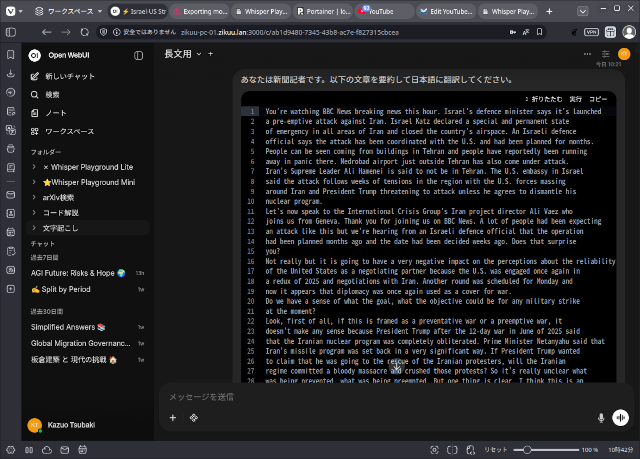This screenshot has height=459, width=640.
Task: Open the integrations icon beside the plus
Action: [194, 417]
